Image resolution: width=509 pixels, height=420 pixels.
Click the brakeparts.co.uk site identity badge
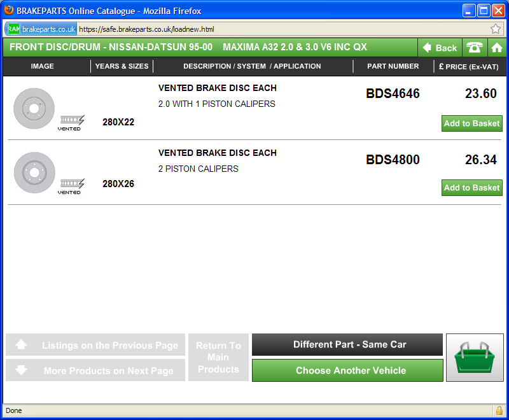[x=42, y=29]
